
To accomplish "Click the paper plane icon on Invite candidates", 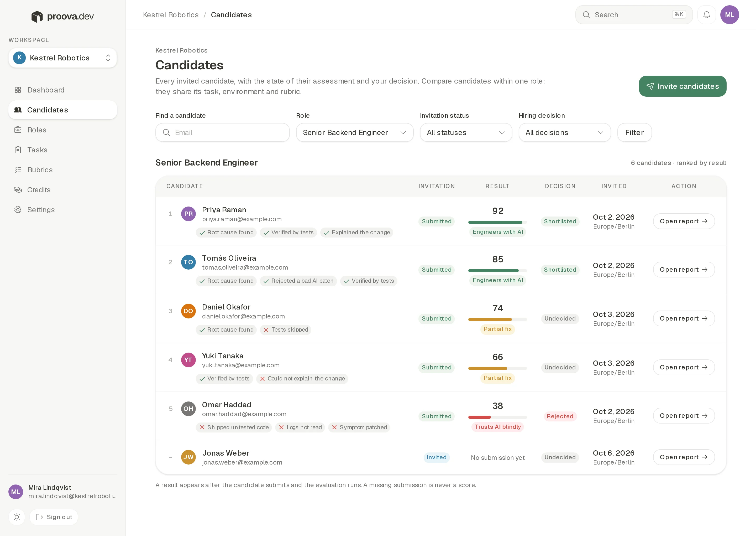I will click(650, 86).
